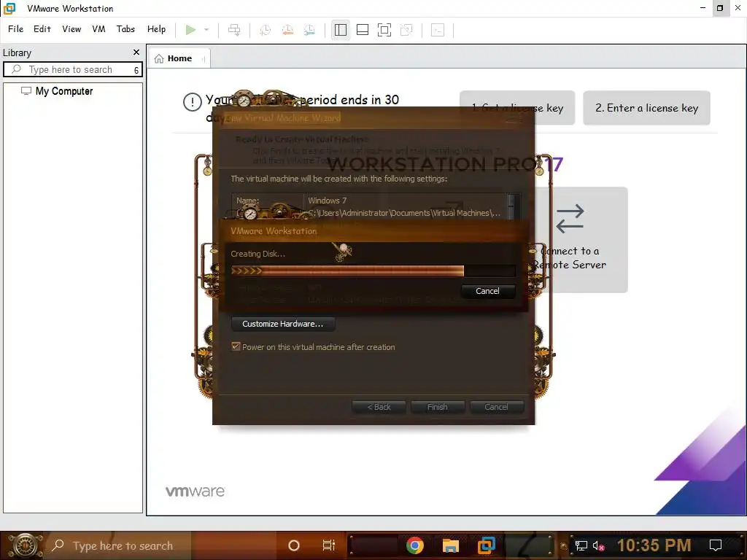Click the Creating Disk progress bar
747x560 pixels.
[373, 271]
